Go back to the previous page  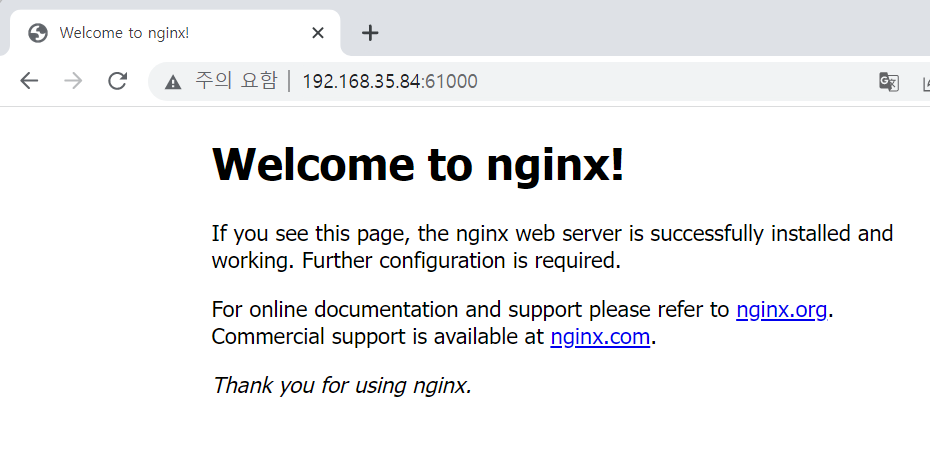tap(29, 81)
